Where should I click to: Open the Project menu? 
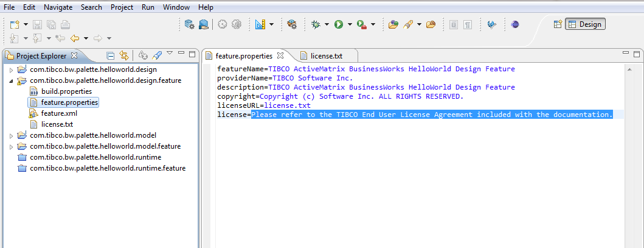[122, 7]
